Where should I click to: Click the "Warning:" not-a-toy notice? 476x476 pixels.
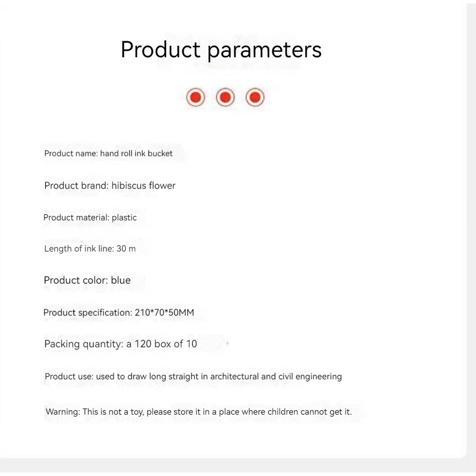click(199, 412)
